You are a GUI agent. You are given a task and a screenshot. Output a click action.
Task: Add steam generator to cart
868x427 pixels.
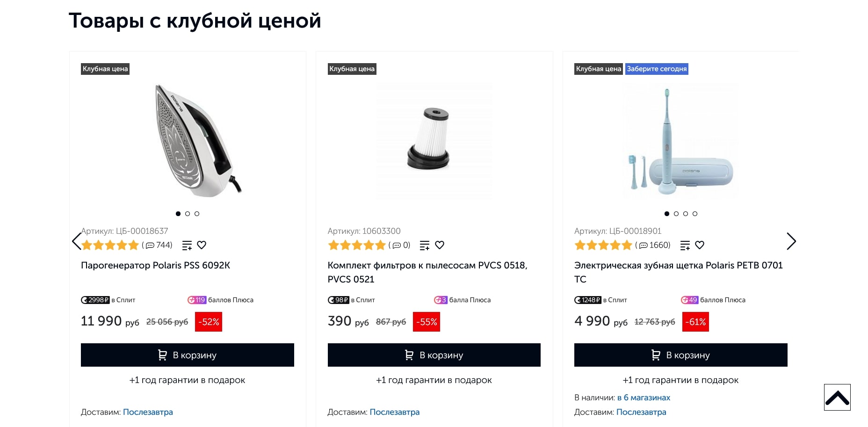187,355
